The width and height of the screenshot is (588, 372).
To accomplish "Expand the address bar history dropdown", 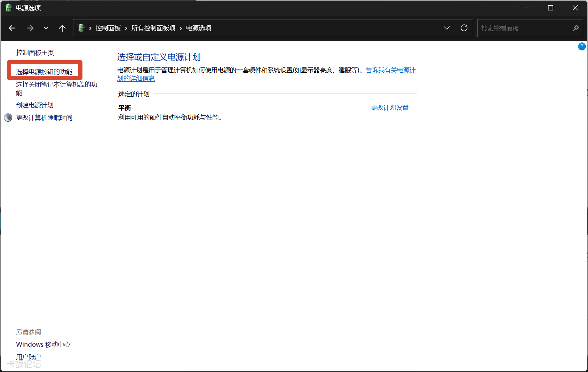I will (447, 28).
